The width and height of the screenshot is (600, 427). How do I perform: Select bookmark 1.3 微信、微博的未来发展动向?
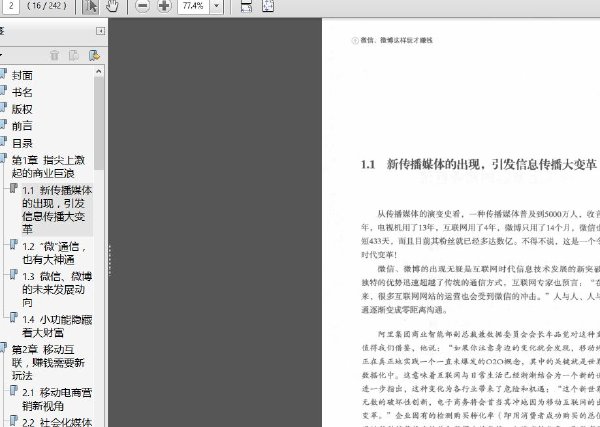57,290
